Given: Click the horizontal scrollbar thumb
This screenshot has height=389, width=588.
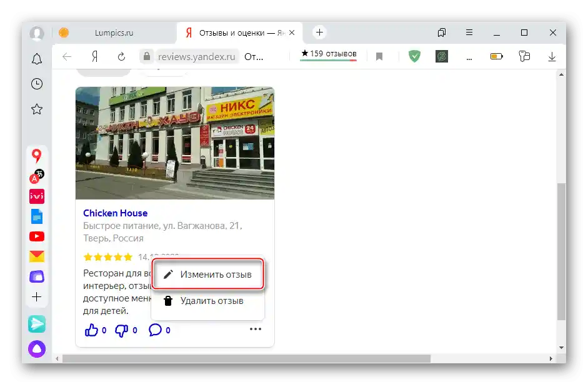Looking at the screenshot, I should click(246, 359).
